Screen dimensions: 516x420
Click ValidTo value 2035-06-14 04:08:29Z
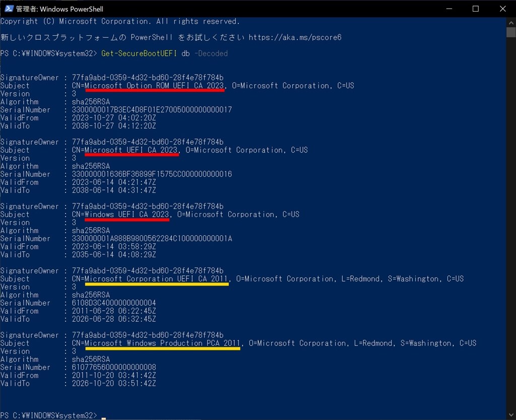coord(114,255)
